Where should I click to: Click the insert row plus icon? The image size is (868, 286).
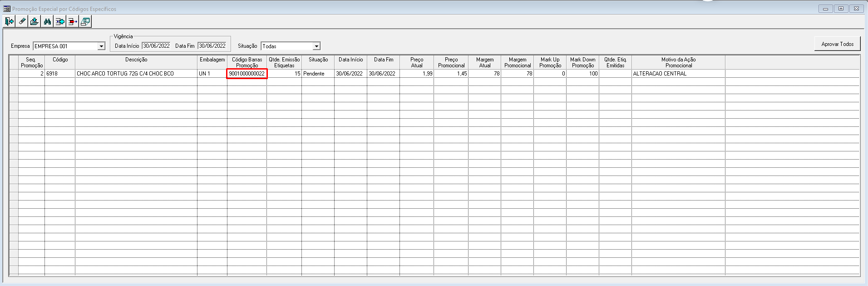tap(60, 21)
